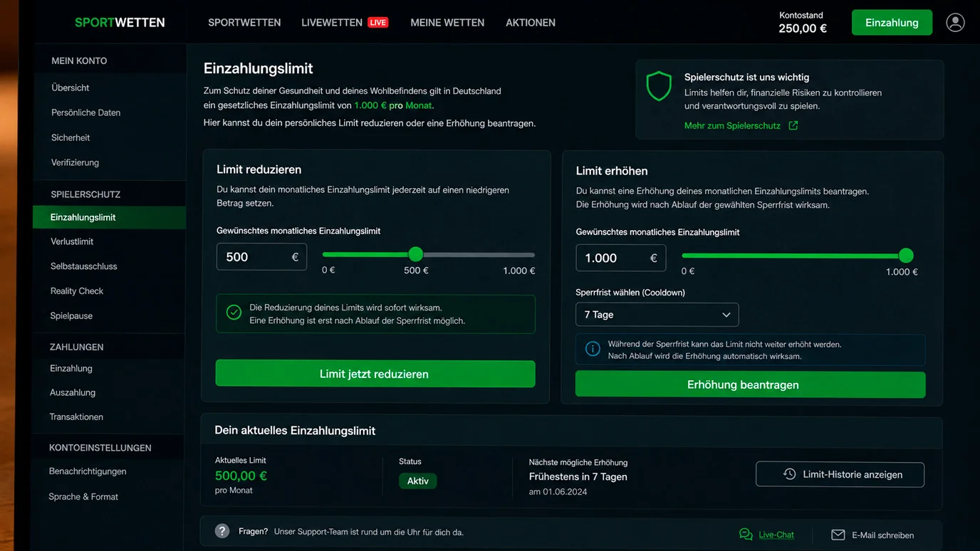
Task: Click the Aktuelles Limit amount 500,00 €
Action: pos(241,476)
